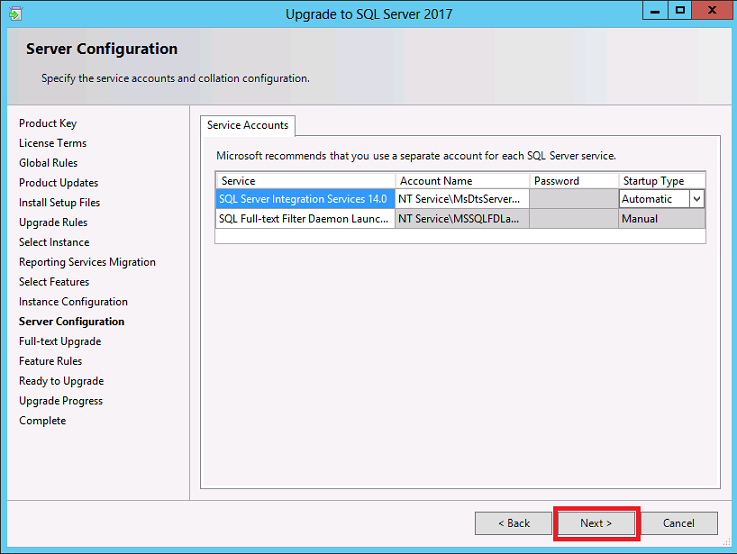This screenshot has width=737, height=554.
Task: Select the Reporting Services Migration step
Action: coord(87,262)
